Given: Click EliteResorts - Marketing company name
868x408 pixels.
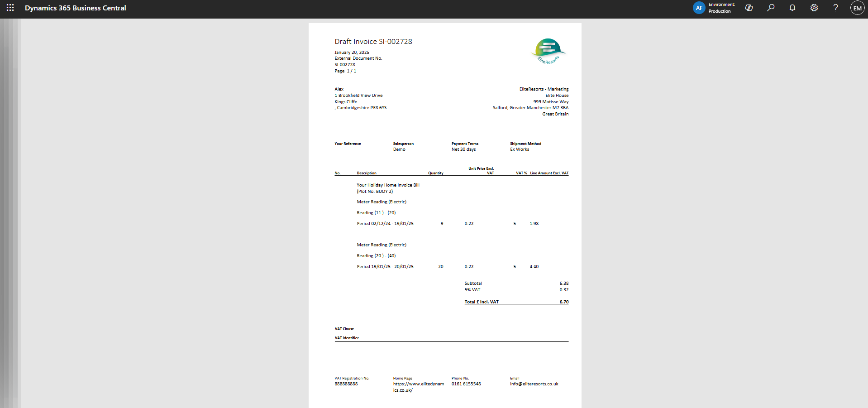Looking at the screenshot, I should (544, 89).
